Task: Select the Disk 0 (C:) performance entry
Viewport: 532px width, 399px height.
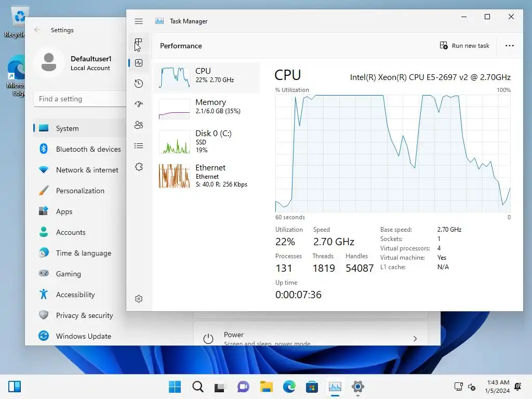Action: point(207,141)
